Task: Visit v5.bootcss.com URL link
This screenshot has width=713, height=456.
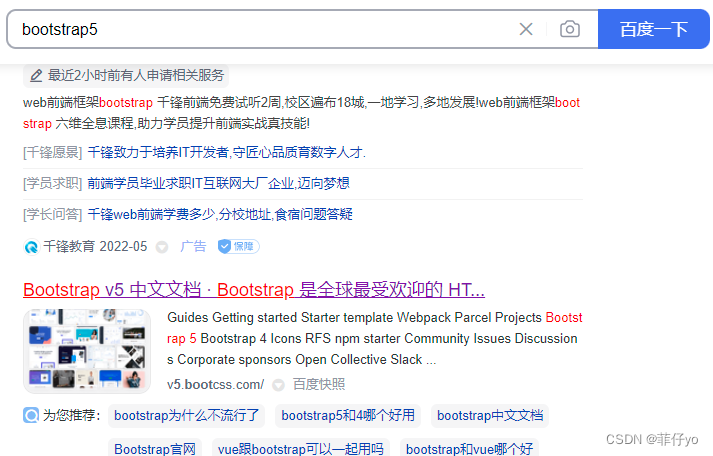Action: (215, 385)
